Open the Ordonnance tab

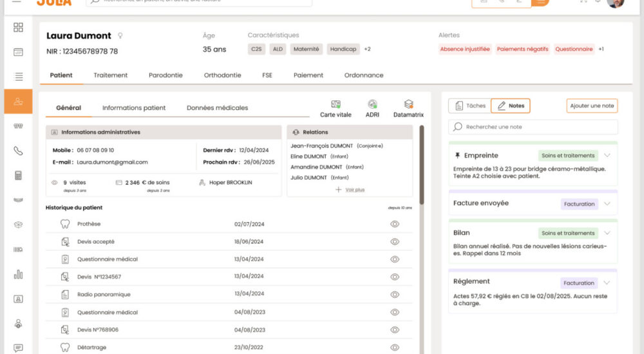pos(364,75)
